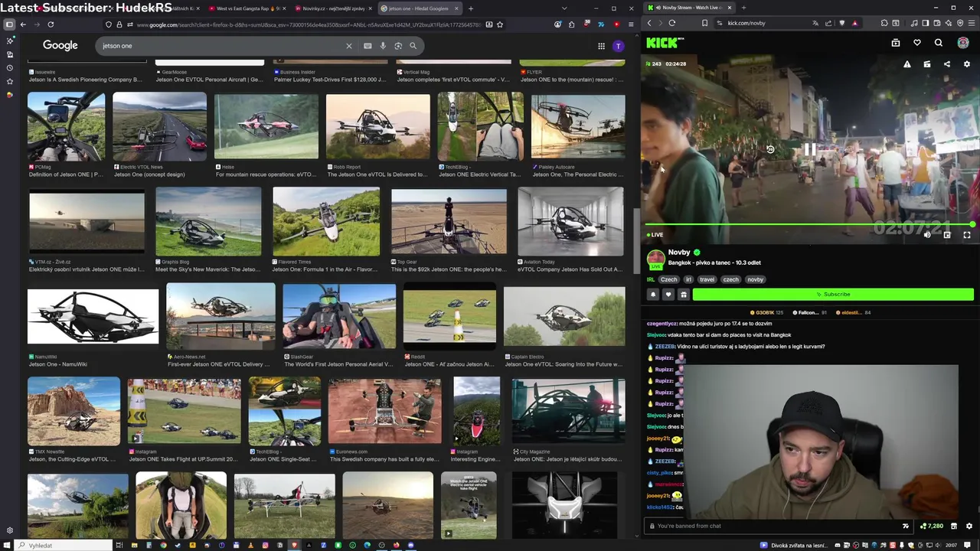Open the clip creation icon on stream
The width and height of the screenshot is (980, 551).
[x=927, y=64]
